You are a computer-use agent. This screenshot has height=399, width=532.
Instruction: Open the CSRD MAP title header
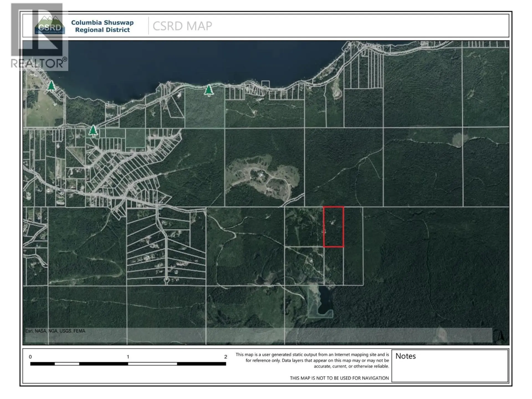pos(181,25)
